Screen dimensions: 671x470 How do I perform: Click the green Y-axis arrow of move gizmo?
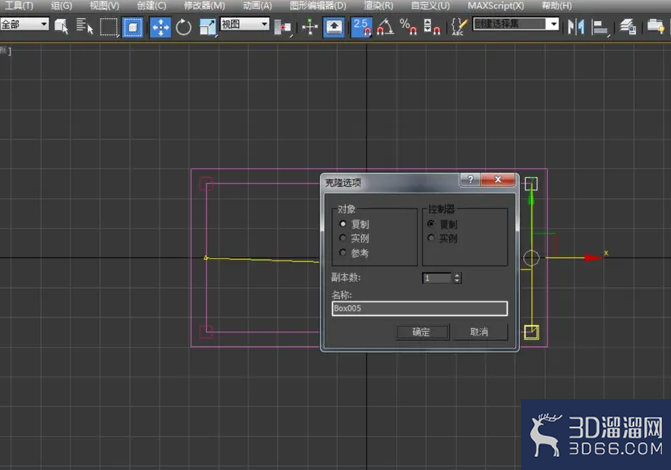pos(531,198)
